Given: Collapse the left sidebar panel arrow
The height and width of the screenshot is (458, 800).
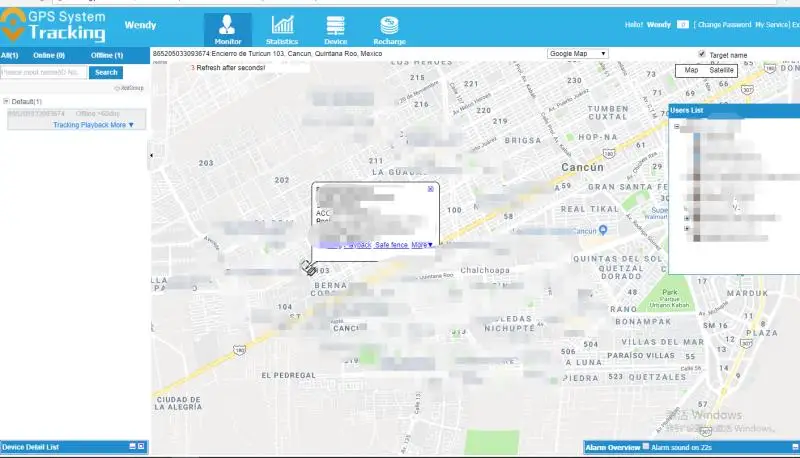Looking at the screenshot, I should [x=151, y=155].
